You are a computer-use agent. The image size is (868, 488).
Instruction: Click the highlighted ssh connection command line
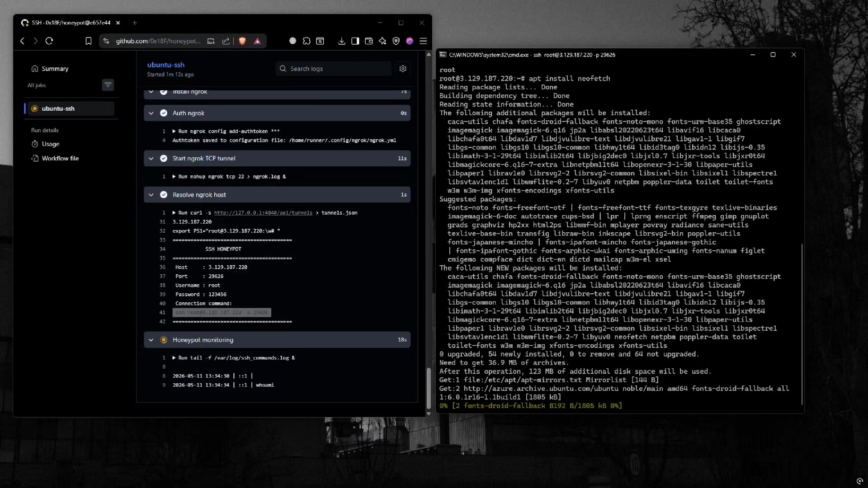click(222, 313)
